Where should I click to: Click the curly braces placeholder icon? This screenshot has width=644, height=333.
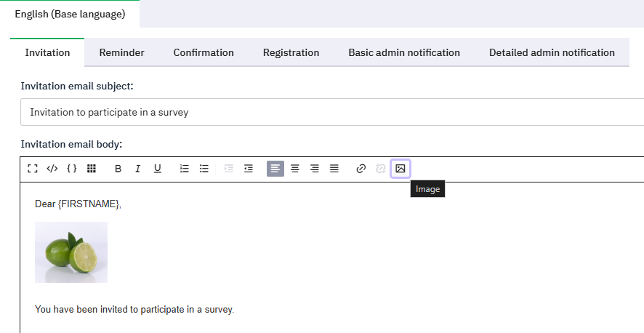click(71, 169)
